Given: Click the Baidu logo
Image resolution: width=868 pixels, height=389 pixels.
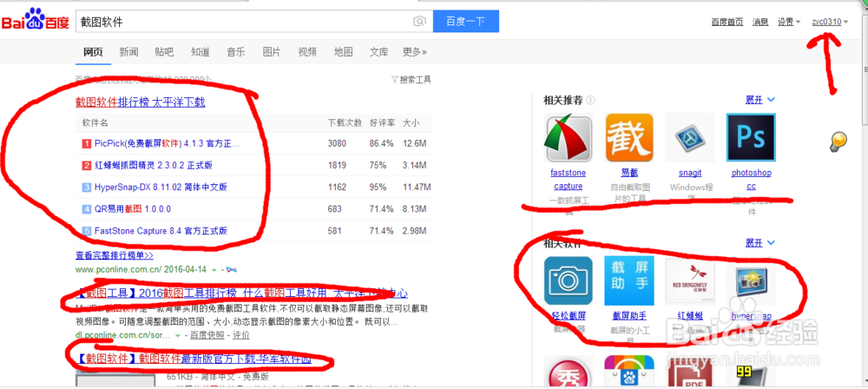Looking at the screenshot, I should point(35,21).
